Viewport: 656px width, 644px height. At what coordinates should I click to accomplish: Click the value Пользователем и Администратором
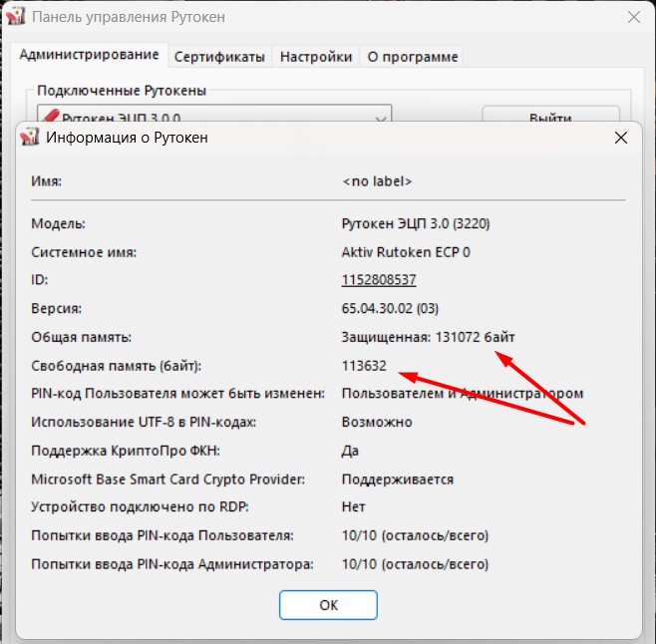tap(463, 394)
